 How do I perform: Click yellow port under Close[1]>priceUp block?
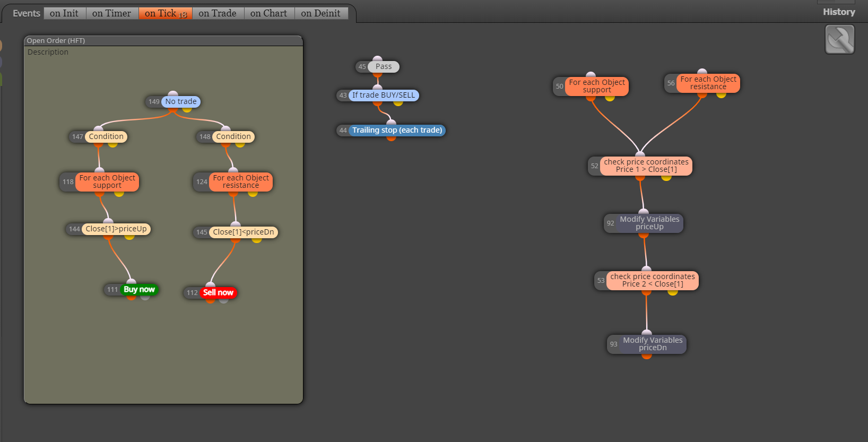click(129, 237)
